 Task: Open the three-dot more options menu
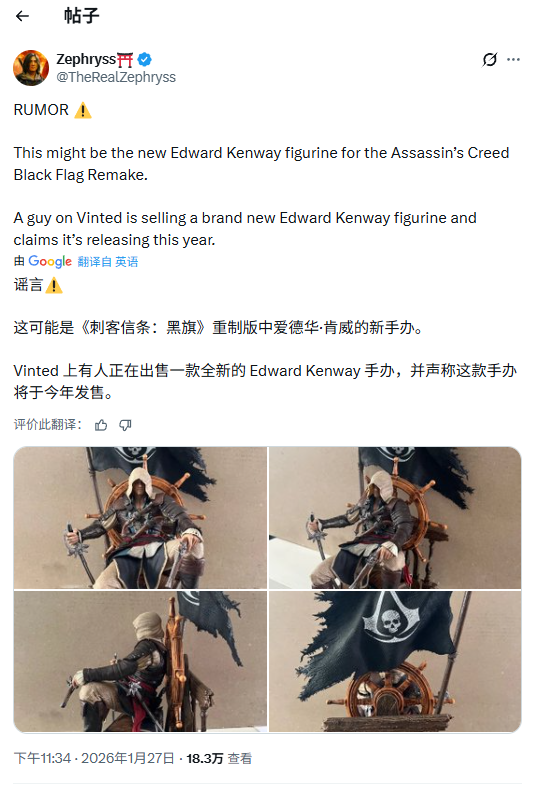(513, 60)
